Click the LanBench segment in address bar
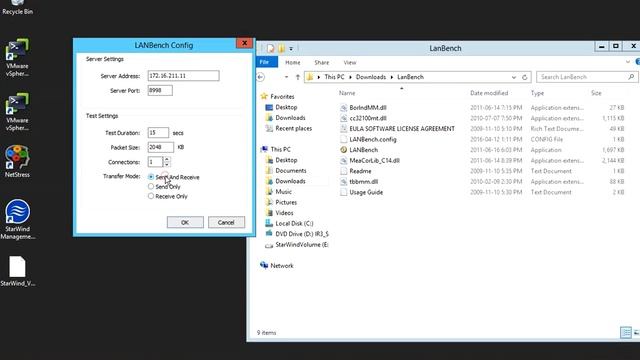The width and height of the screenshot is (640, 360). point(410,77)
